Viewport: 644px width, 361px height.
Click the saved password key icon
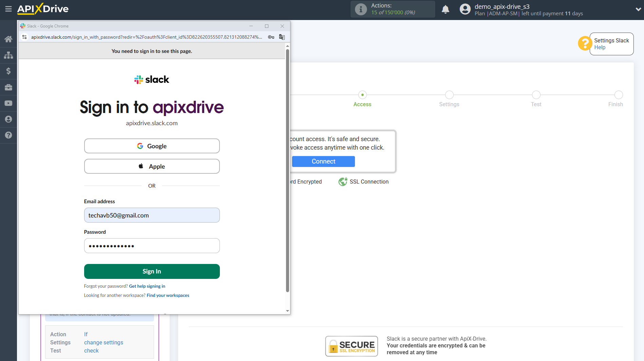pos(271,37)
